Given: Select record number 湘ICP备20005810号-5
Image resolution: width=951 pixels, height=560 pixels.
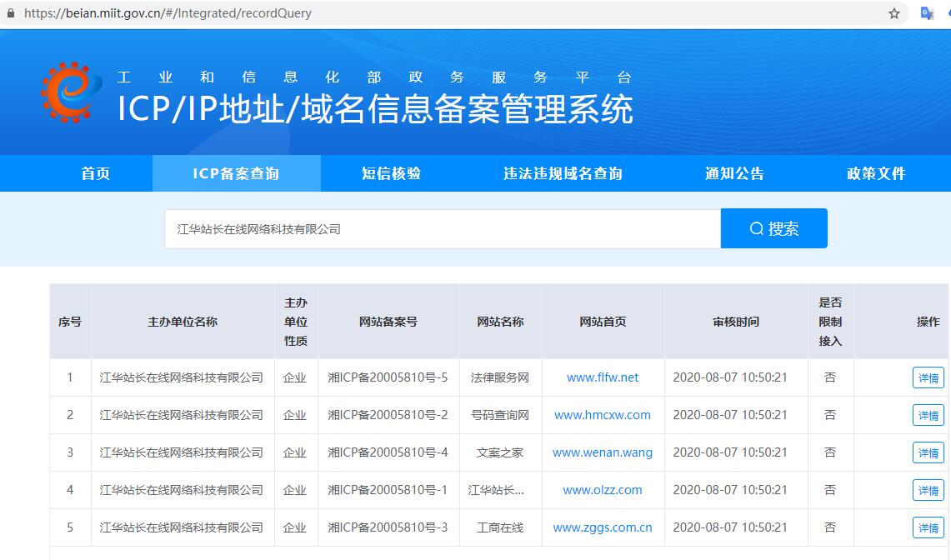Looking at the screenshot, I should pos(388,377).
